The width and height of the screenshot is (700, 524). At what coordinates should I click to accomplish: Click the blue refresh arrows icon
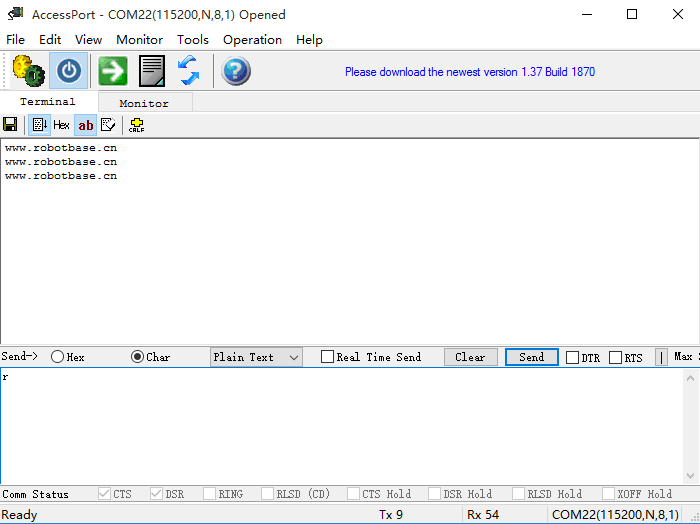coord(188,71)
